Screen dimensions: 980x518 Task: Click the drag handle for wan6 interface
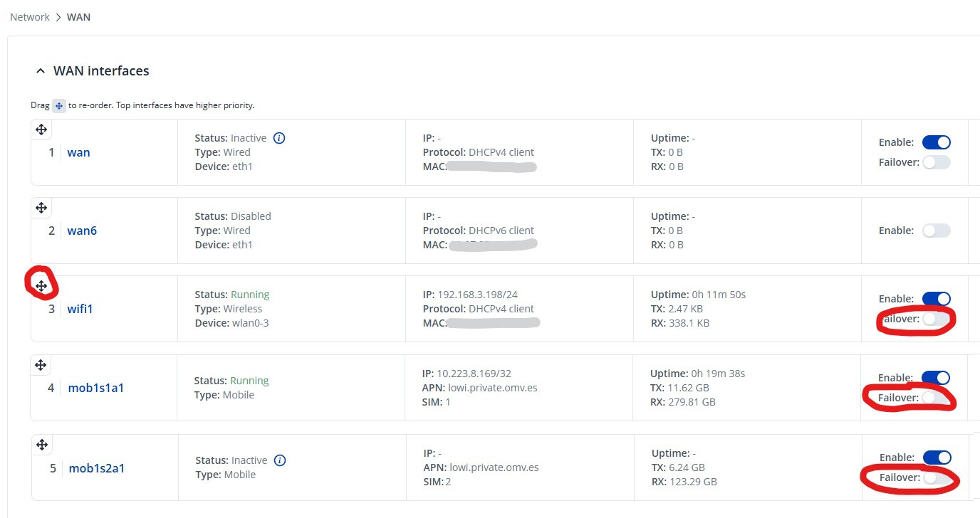(41, 208)
